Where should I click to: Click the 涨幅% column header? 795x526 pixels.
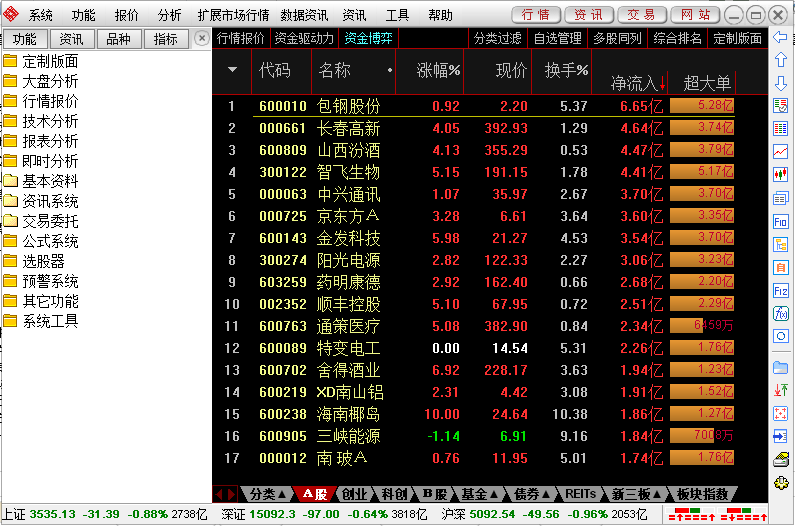pos(438,70)
